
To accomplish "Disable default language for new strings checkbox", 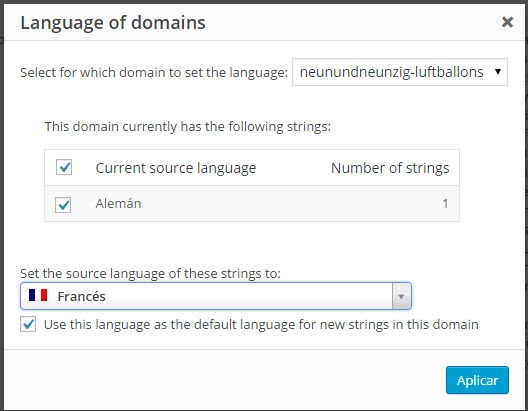I will pyautogui.click(x=28, y=324).
